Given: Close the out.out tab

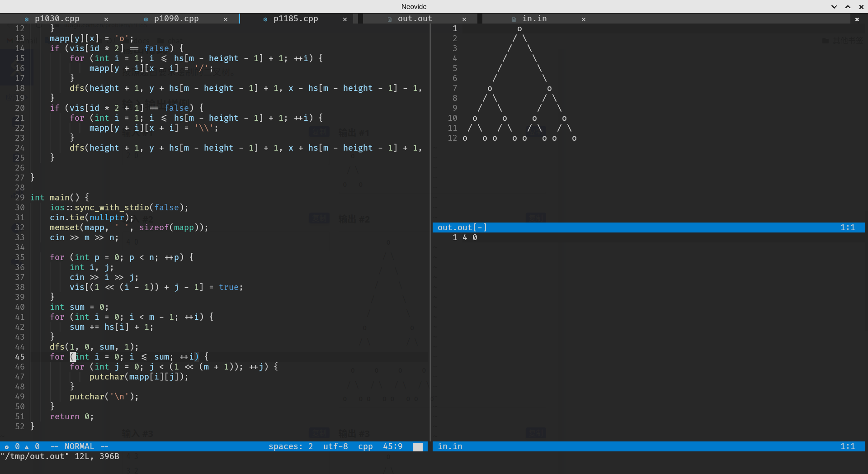Looking at the screenshot, I should [x=464, y=19].
